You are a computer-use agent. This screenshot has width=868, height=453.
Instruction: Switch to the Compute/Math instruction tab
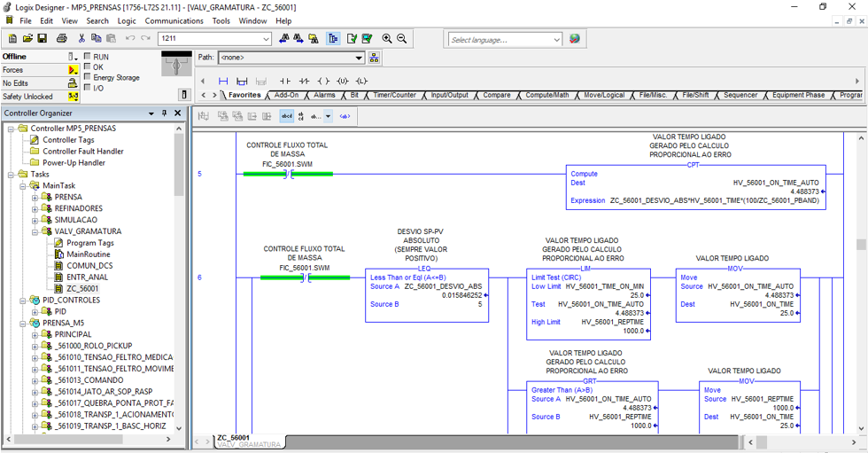(x=547, y=95)
